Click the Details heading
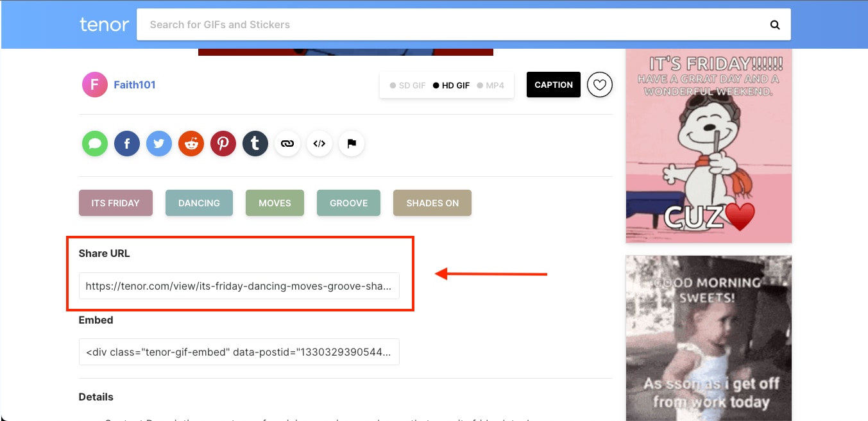Image resolution: width=868 pixels, height=421 pixels. tap(96, 397)
